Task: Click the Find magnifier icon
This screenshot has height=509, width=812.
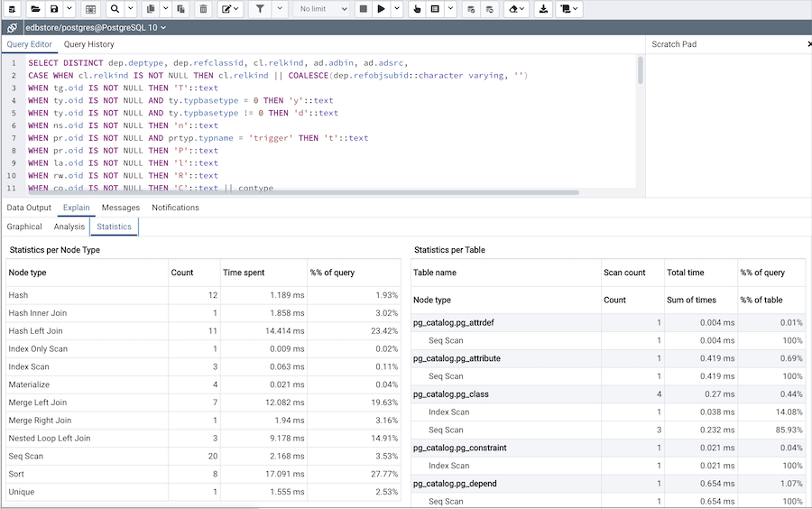Action: point(115,9)
